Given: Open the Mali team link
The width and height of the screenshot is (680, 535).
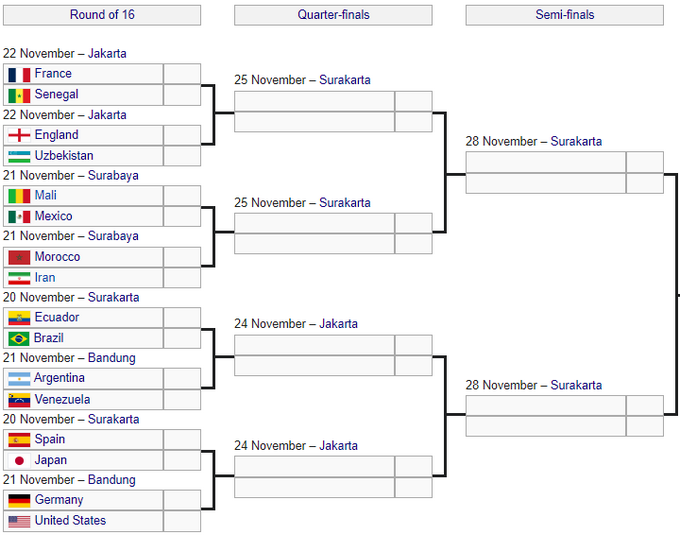Looking at the screenshot, I should [46, 196].
